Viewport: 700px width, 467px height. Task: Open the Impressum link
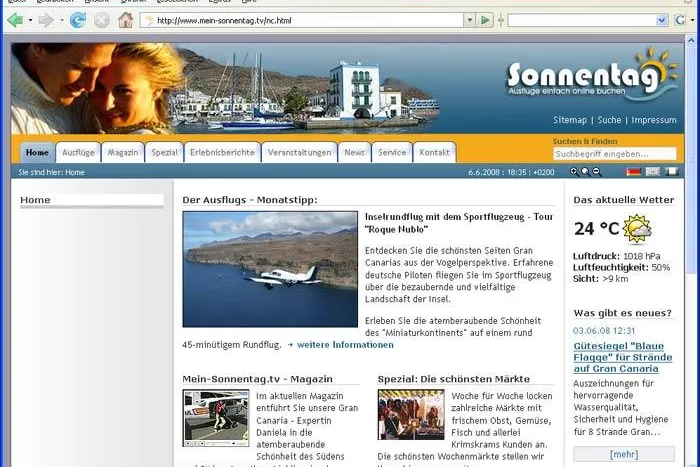[x=654, y=120]
